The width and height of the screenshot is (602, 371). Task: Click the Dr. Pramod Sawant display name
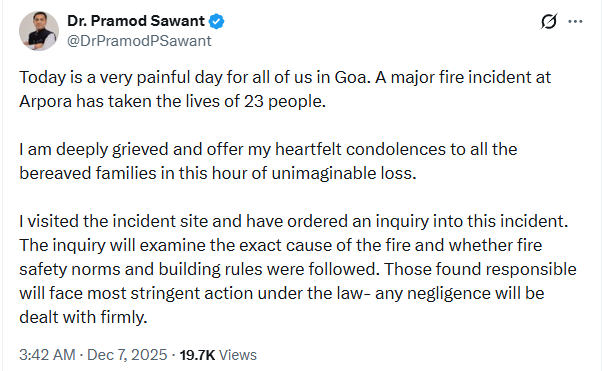(x=136, y=21)
